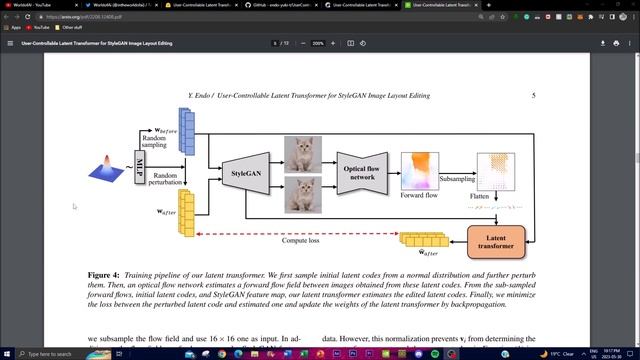Switch to the WorldofAI YouTube tab
The height and width of the screenshot is (360, 640).
(40, 5)
